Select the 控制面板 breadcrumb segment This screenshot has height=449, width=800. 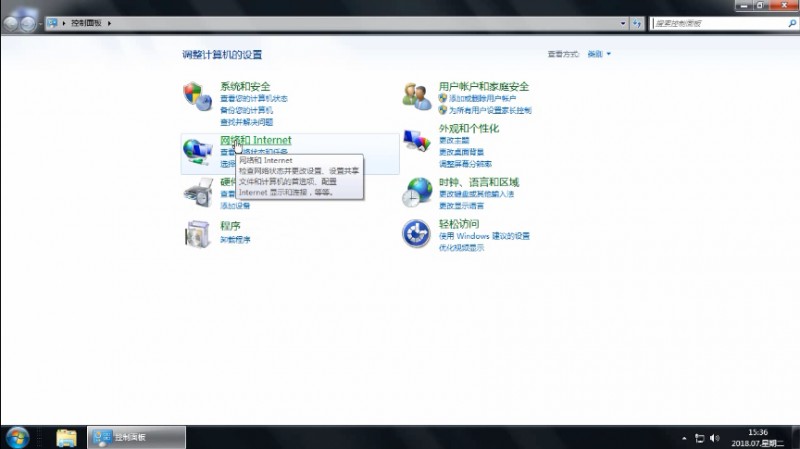tap(86, 23)
